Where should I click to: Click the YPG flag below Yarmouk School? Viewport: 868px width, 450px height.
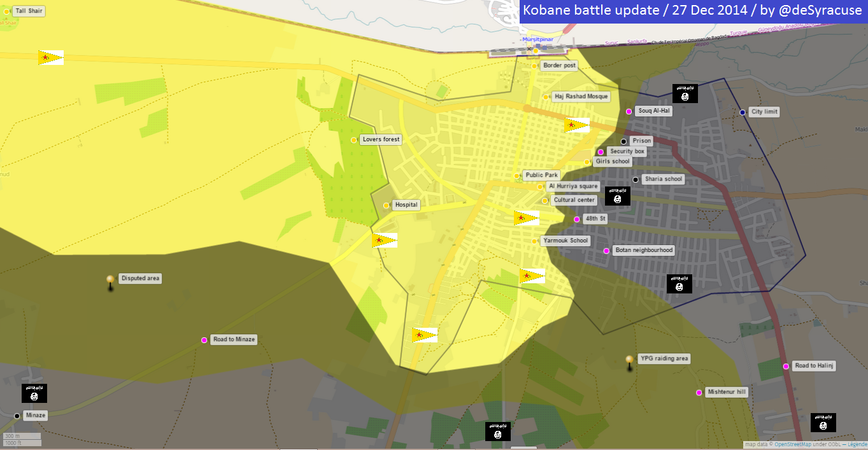click(x=532, y=276)
